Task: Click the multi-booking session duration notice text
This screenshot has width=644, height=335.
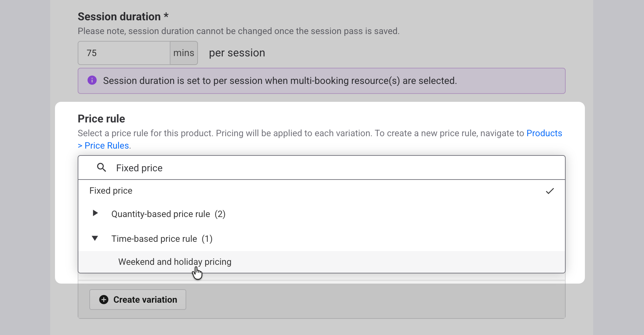Action: pyautogui.click(x=280, y=81)
